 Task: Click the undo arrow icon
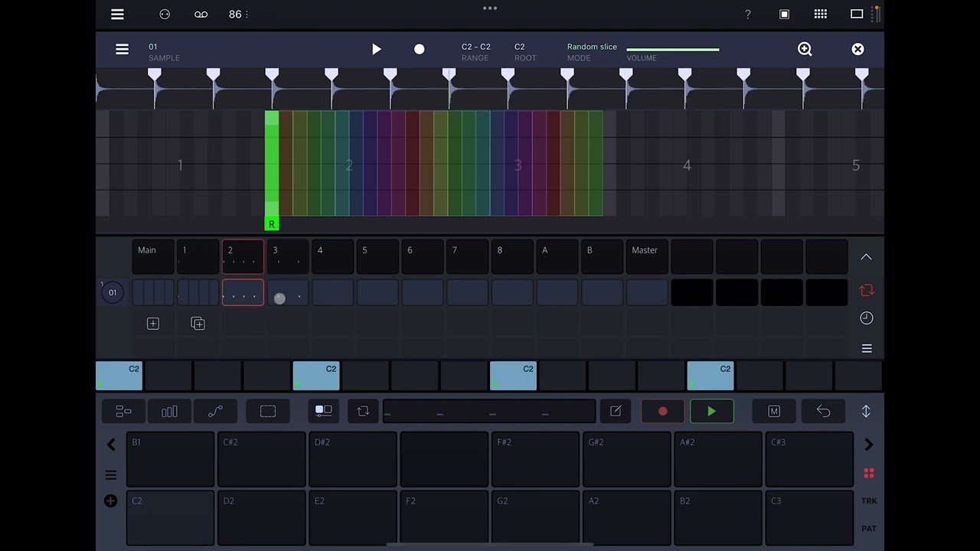point(823,412)
